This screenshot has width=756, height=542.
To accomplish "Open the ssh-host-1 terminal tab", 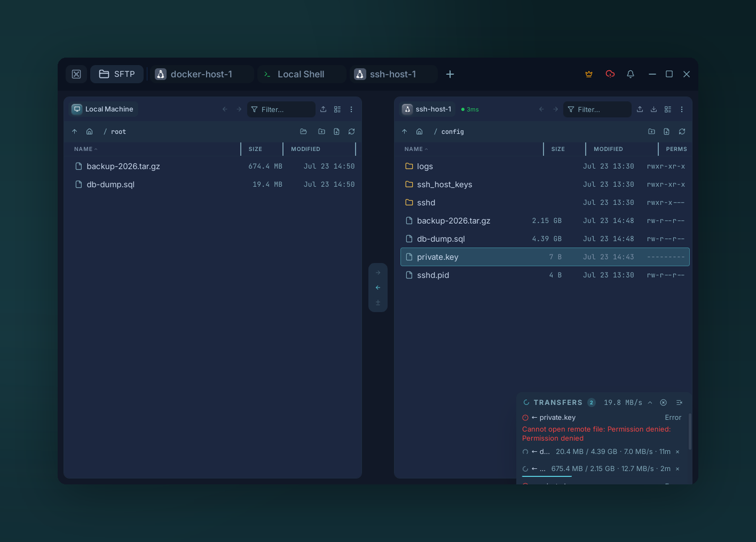I will (394, 74).
